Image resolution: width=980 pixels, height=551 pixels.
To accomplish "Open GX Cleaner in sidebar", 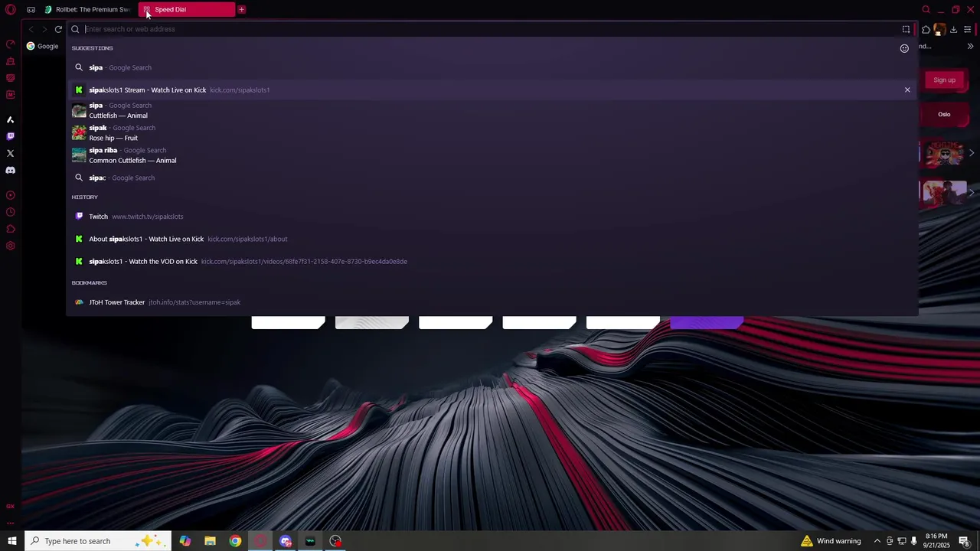I will [x=11, y=61].
